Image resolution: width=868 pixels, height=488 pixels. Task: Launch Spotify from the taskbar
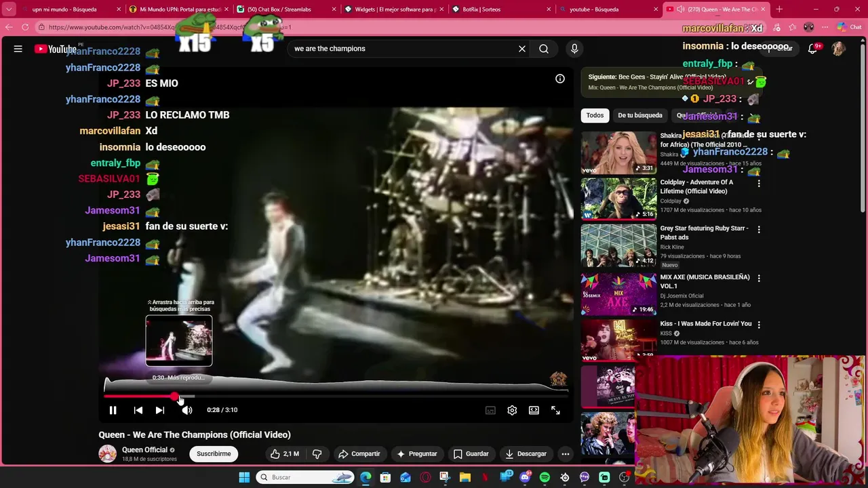(545, 477)
